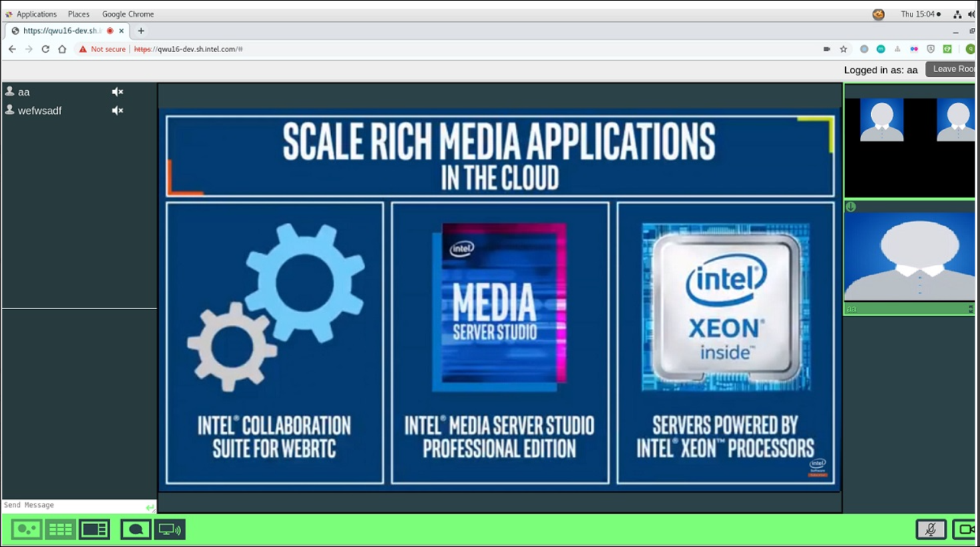Toggle the camera video button
Image resolution: width=980 pixels, height=547 pixels.
pos(965,530)
